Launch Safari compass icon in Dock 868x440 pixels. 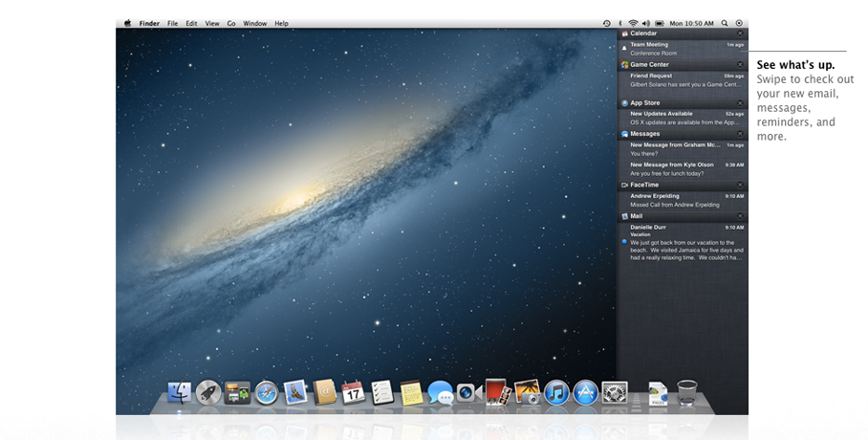pyautogui.click(x=267, y=393)
